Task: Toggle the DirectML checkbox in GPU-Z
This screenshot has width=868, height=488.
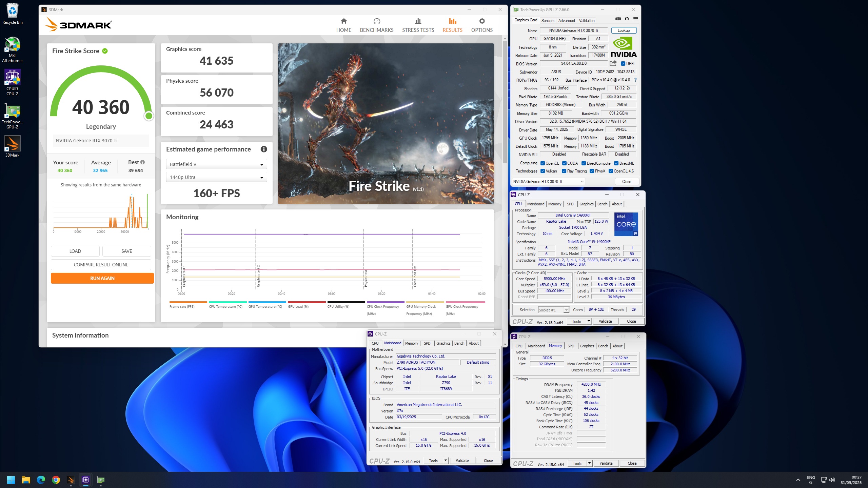Action: [616, 163]
